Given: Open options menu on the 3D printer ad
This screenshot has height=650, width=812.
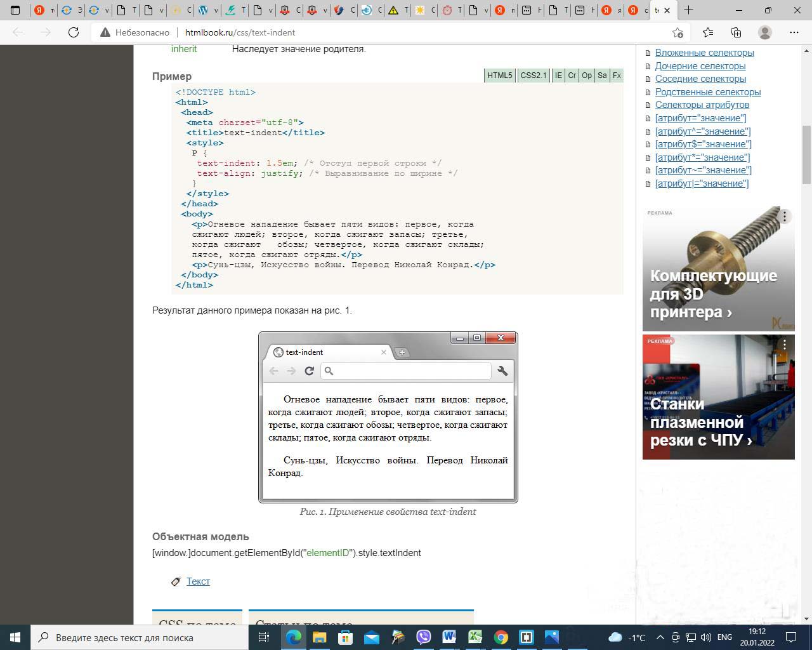Looking at the screenshot, I should (784, 216).
